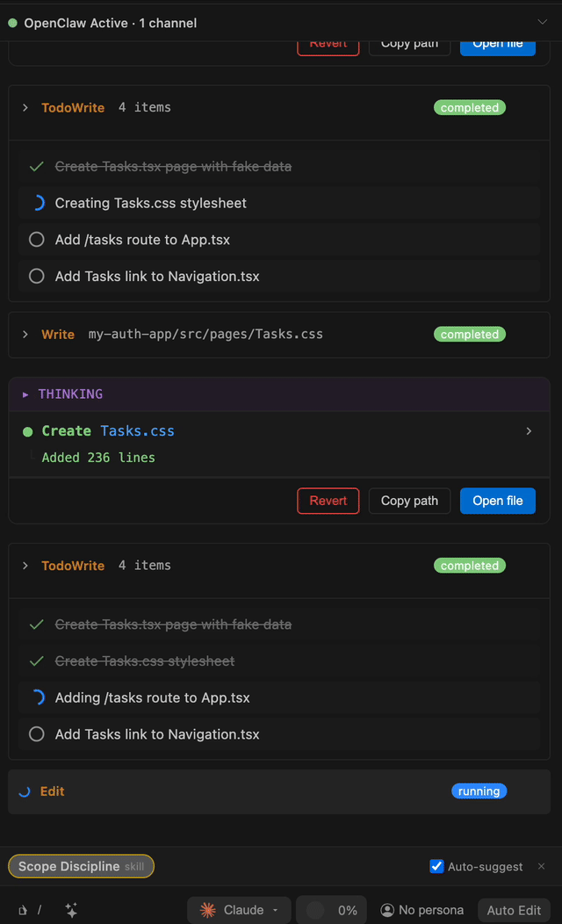
Task: Select the sparkle AI icon in bottom bar
Action: pyautogui.click(x=70, y=910)
